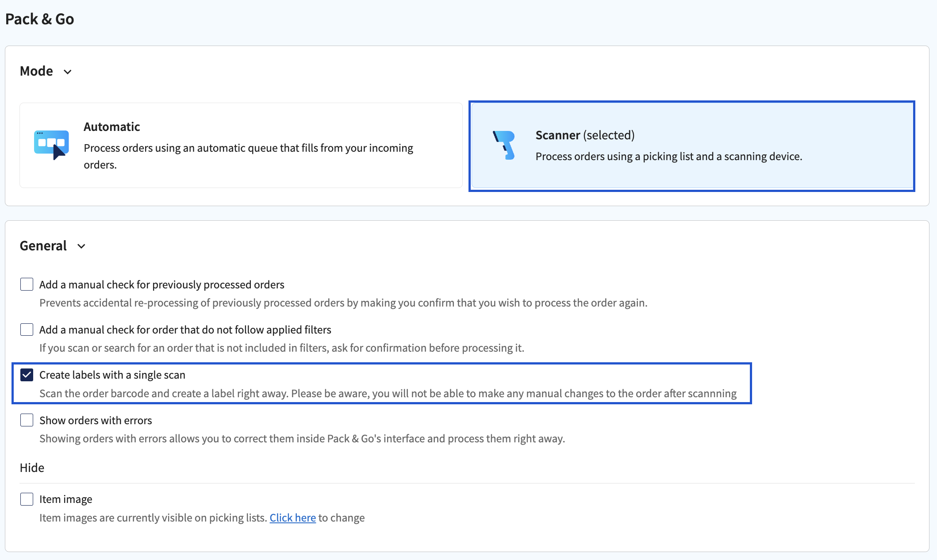Click 'Add a manual check for previously processed orders' label

point(162,285)
